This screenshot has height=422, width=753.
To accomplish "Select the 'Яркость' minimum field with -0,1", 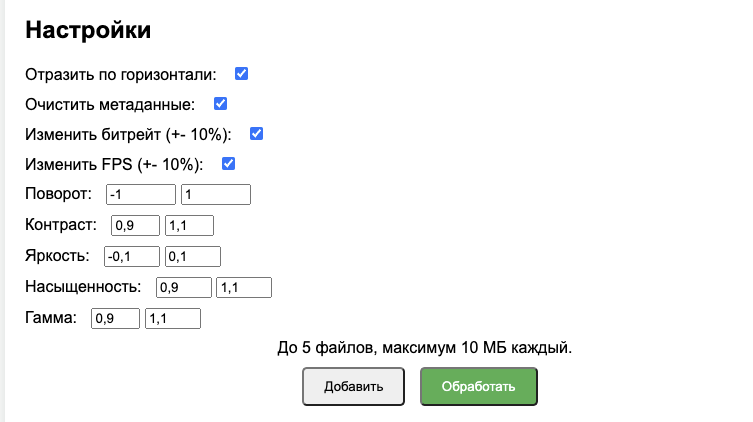I will (x=132, y=257).
